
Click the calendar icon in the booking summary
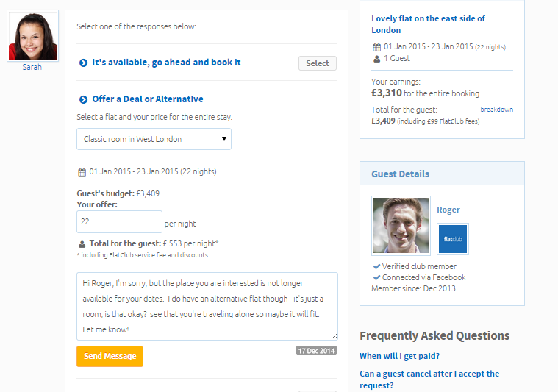click(376, 47)
